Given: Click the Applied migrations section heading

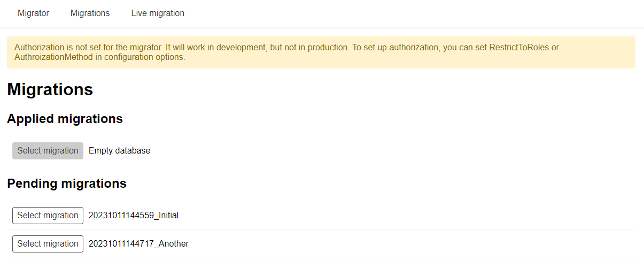Looking at the screenshot, I should tap(65, 119).
